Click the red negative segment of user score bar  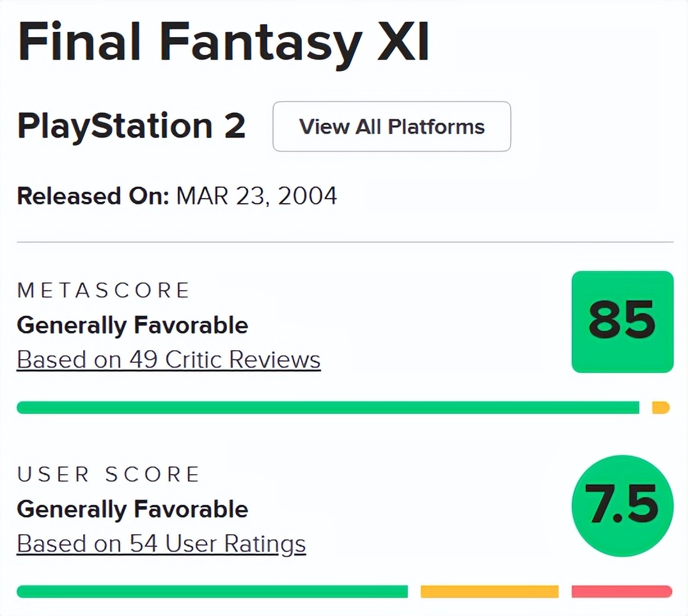tap(622, 592)
